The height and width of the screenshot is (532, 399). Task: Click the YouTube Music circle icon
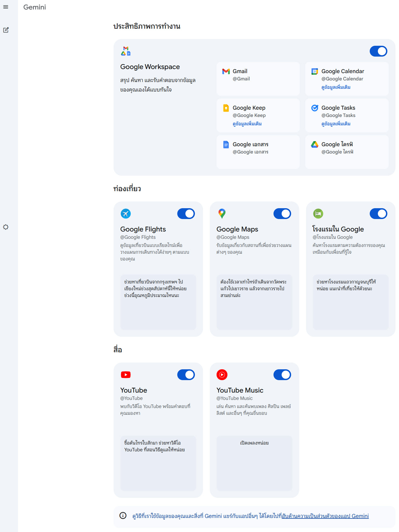(x=222, y=375)
